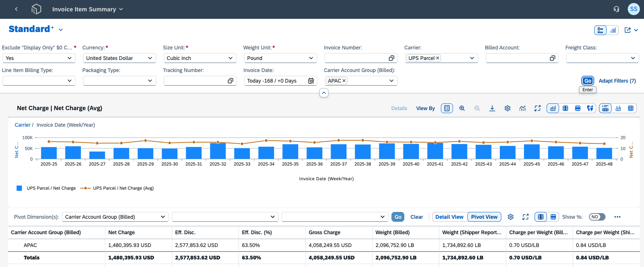
Task: Toggle the legend view button beside View By
Action: [x=447, y=108]
